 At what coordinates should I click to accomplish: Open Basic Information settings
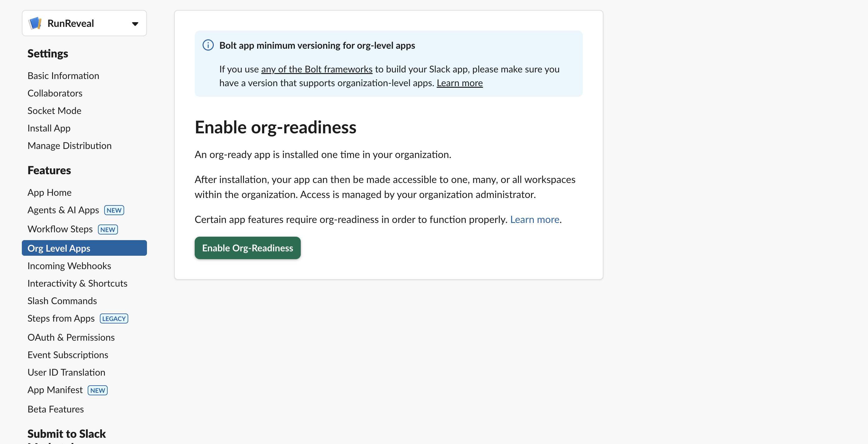[x=63, y=76]
